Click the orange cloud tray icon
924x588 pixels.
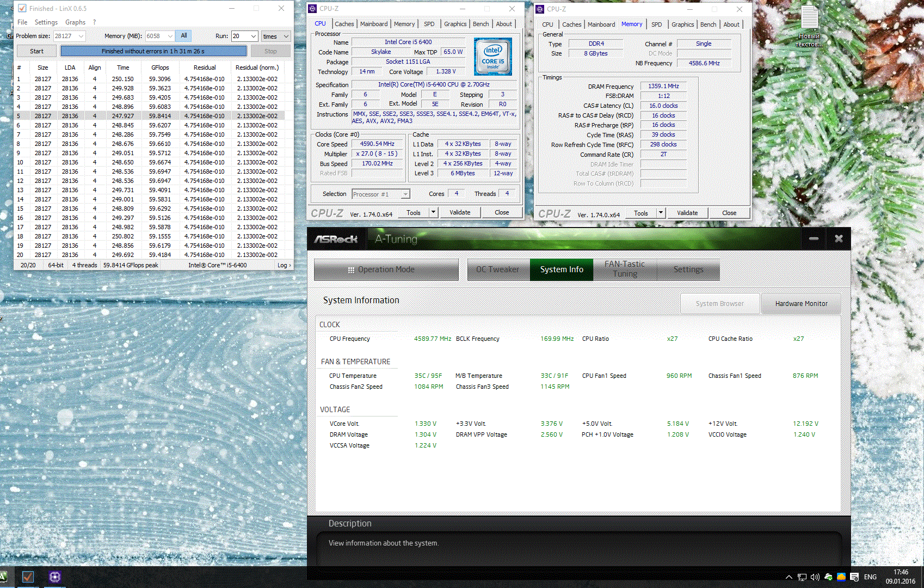pyautogui.click(x=841, y=577)
